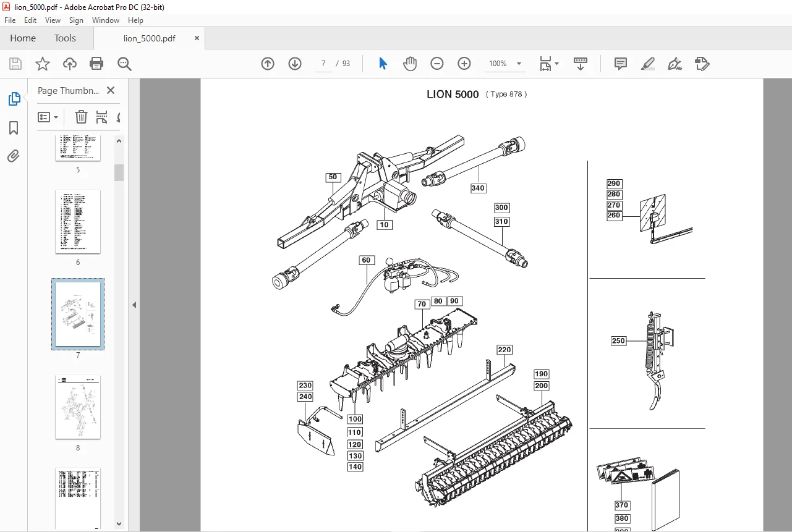Collapse the navigation pane arrow
This screenshot has width=792, height=532.
(134, 305)
